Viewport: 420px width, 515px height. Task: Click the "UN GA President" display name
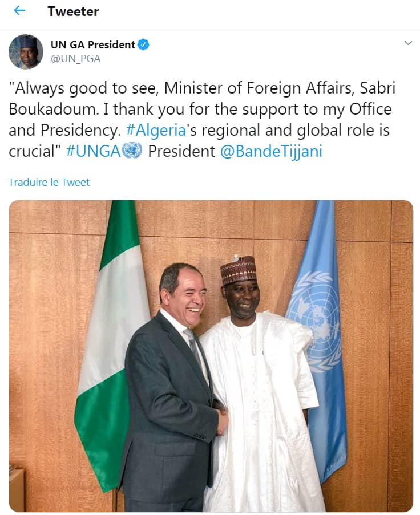[x=92, y=45]
